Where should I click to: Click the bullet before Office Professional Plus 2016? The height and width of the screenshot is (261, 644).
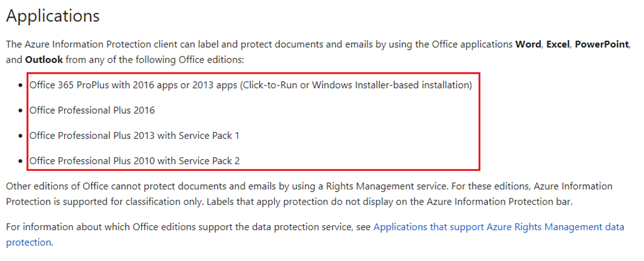(x=21, y=111)
